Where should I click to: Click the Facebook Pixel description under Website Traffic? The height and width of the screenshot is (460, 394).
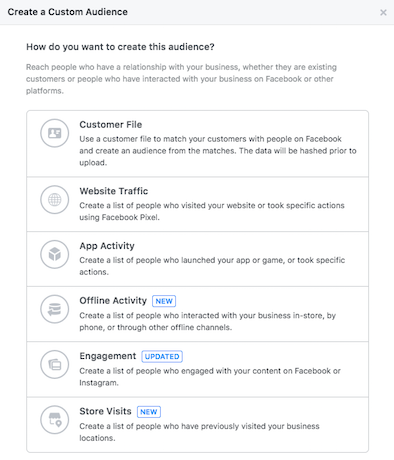[212, 211]
